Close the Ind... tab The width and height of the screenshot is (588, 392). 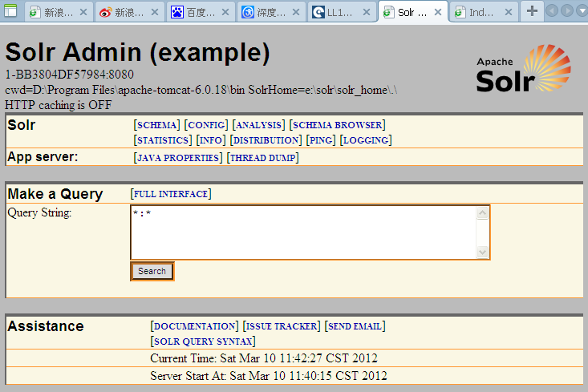tap(509, 12)
